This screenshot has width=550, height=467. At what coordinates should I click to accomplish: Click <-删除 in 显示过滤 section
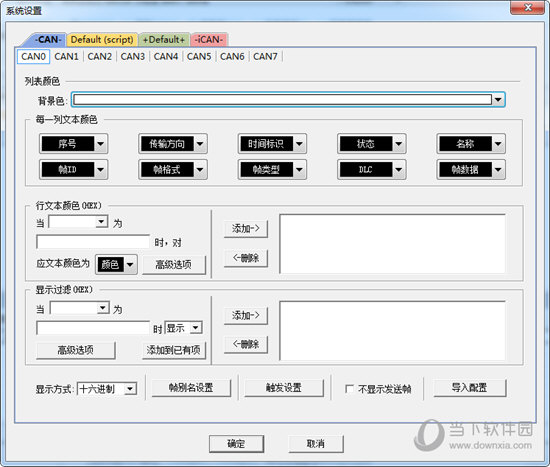click(x=246, y=345)
